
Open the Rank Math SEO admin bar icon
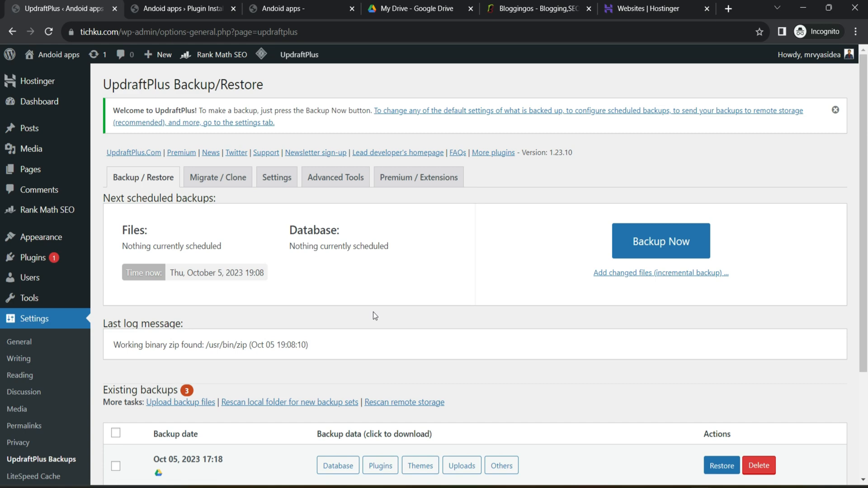point(185,55)
